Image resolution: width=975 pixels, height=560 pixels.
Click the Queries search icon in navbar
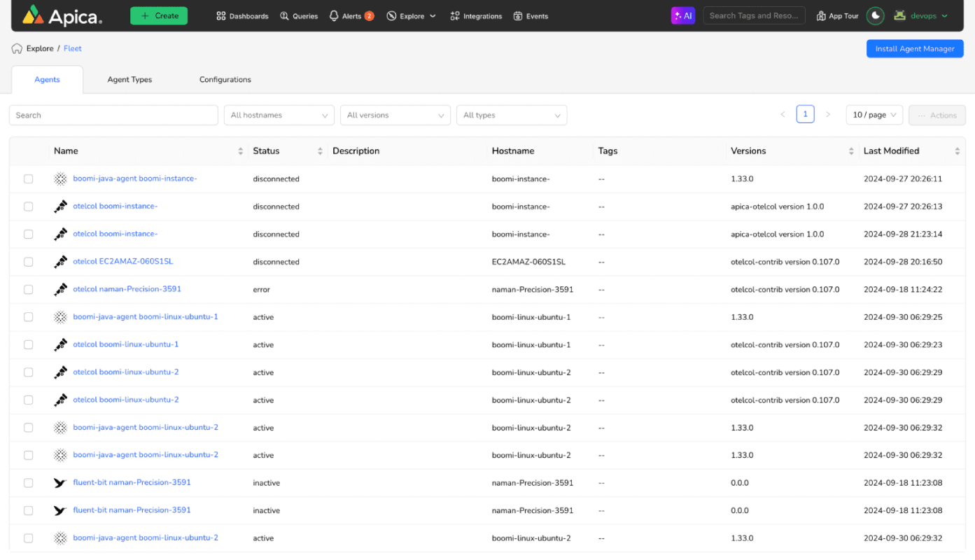(284, 15)
